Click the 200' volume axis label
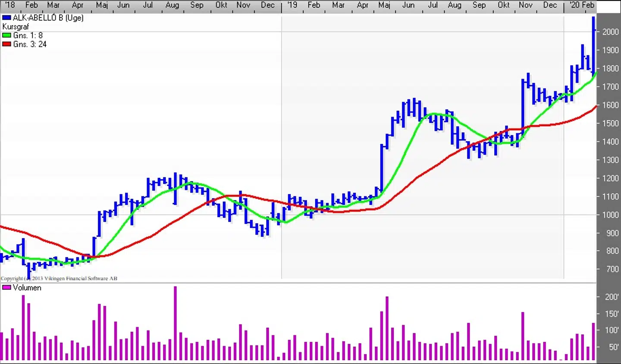 point(612,297)
